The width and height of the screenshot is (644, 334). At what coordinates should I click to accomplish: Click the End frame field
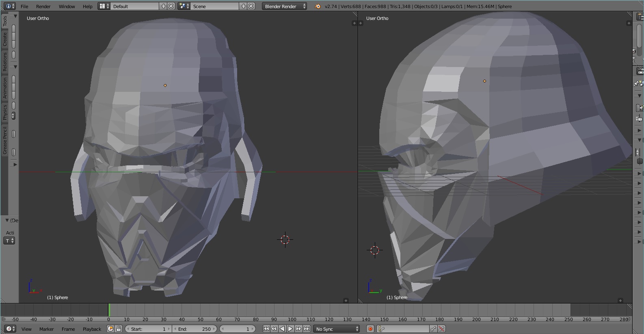pyautogui.click(x=195, y=329)
